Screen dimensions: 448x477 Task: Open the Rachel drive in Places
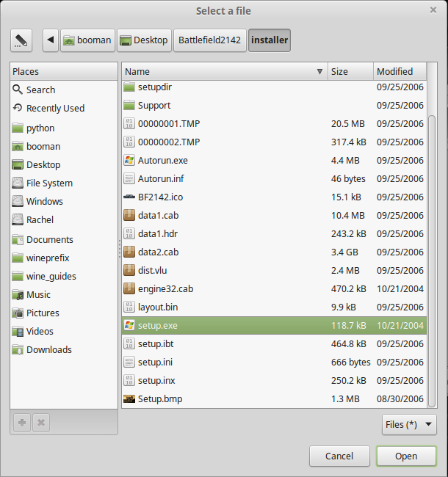tap(64, 219)
